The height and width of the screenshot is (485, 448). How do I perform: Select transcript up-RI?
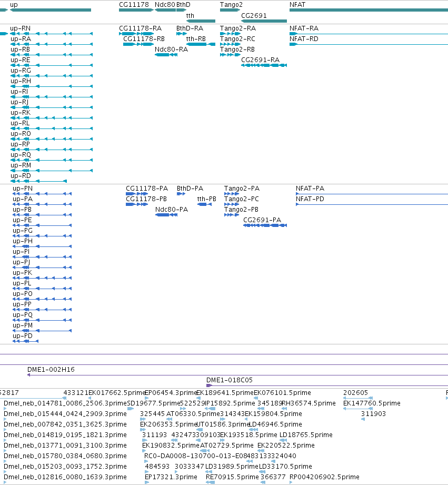51,97
